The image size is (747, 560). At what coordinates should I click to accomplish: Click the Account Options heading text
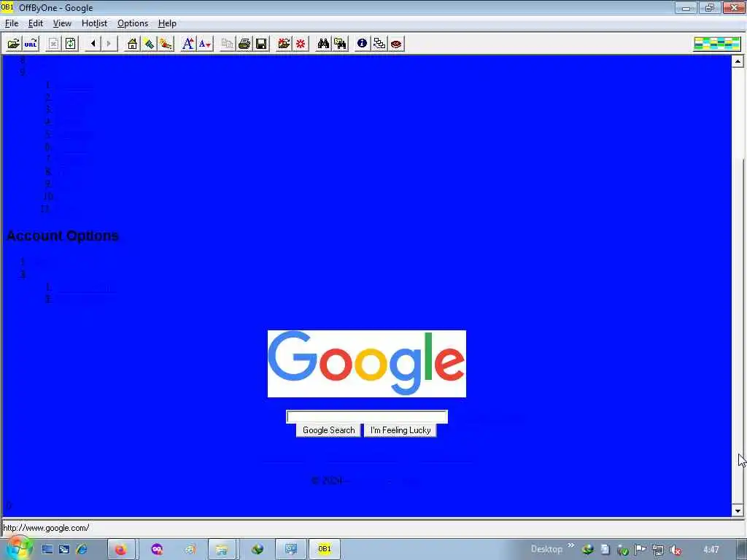tap(63, 236)
